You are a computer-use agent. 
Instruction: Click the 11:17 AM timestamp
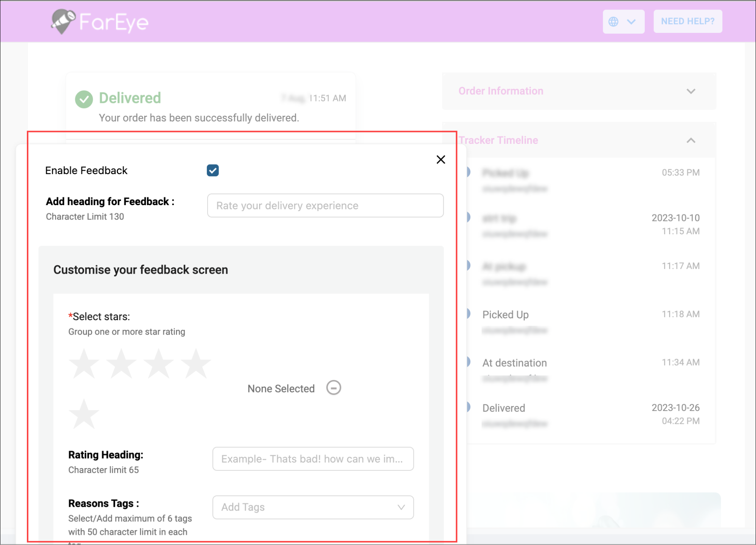[680, 266]
